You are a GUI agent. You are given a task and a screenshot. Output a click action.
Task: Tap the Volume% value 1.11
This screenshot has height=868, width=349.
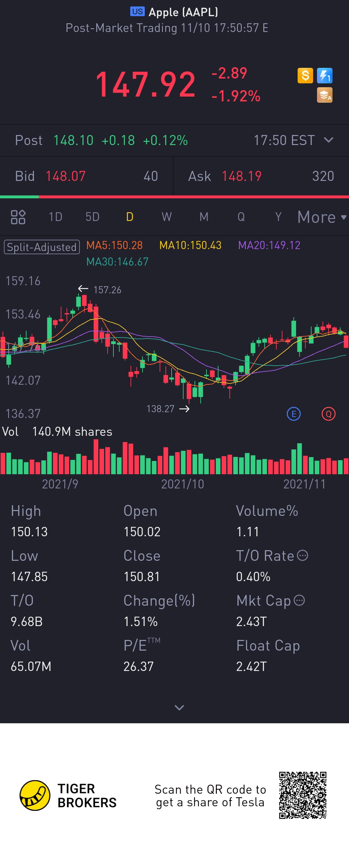[248, 532]
